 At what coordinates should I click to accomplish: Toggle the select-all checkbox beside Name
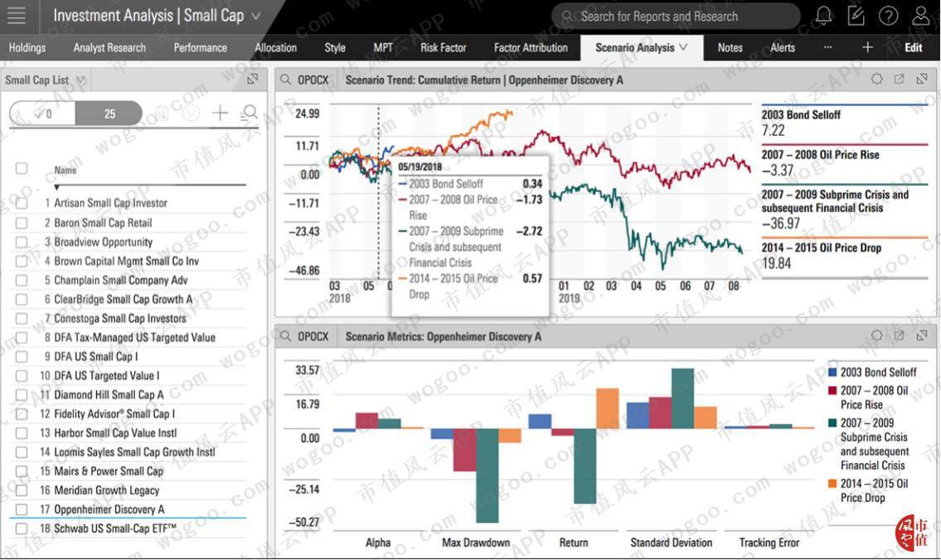click(22, 168)
